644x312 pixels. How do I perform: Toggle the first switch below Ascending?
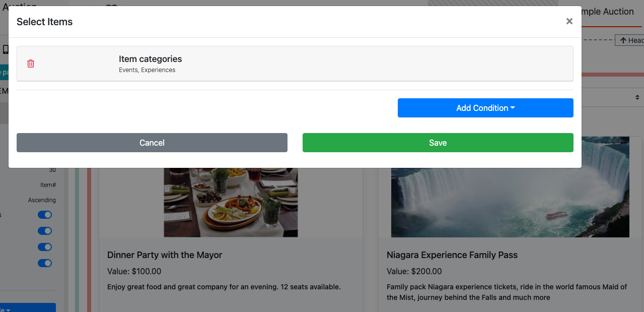click(45, 215)
